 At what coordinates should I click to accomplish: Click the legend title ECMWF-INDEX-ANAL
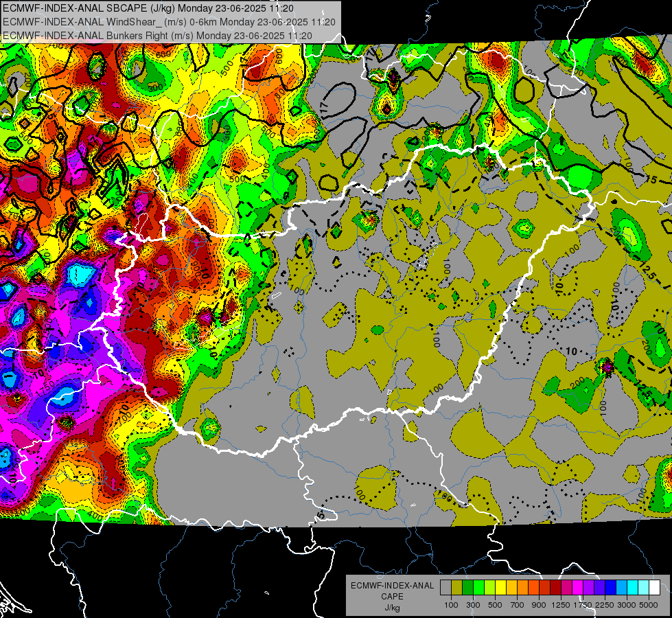pyautogui.click(x=392, y=586)
